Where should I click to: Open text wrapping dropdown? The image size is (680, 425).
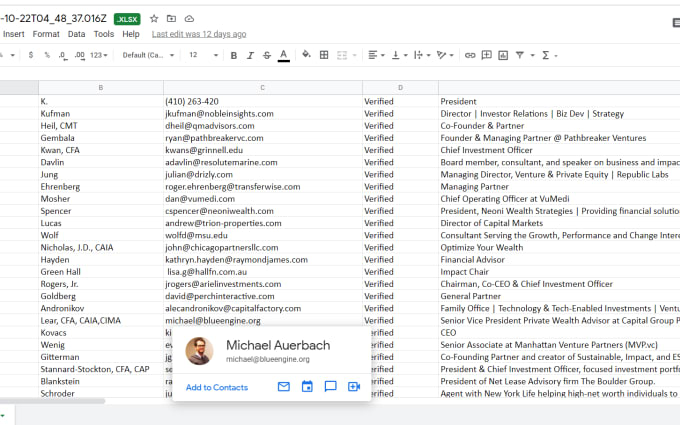click(x=422, y=55)
